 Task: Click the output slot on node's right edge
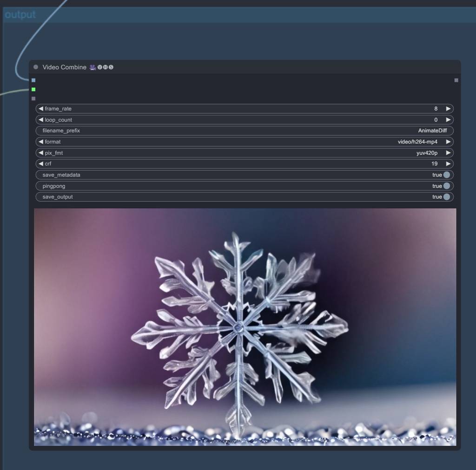point(456,80)
